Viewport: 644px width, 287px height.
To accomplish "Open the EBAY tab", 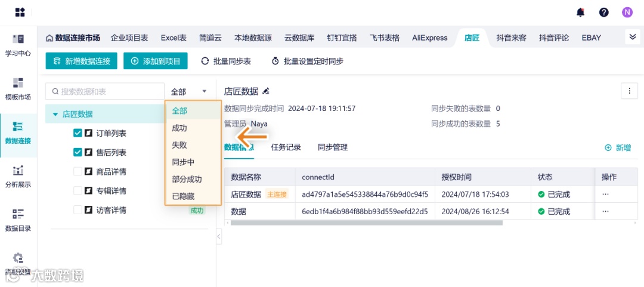I will [591, 38].
